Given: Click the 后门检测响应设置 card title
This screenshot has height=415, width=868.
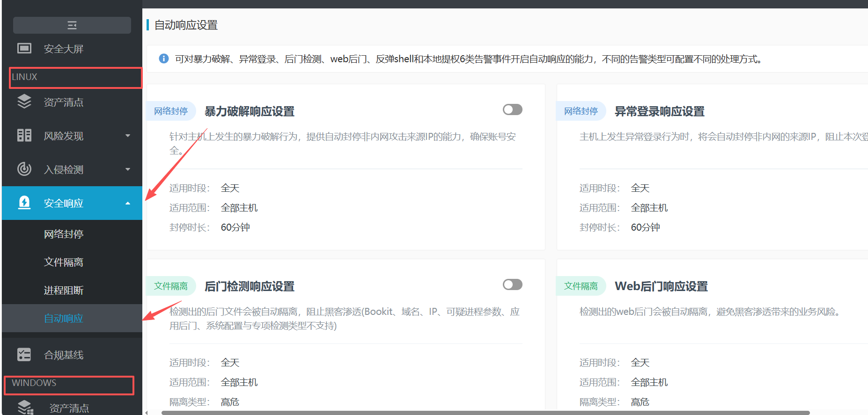Looking at the screenshot, I should pos(250,286).
